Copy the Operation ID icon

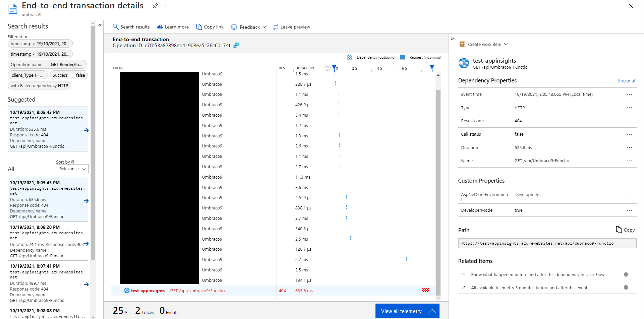236,45
